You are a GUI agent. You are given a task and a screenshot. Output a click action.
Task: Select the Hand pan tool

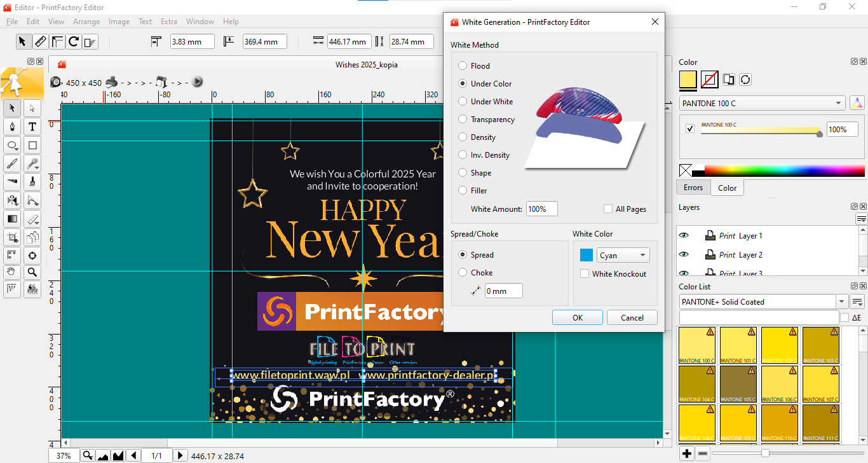click(12, 272)
